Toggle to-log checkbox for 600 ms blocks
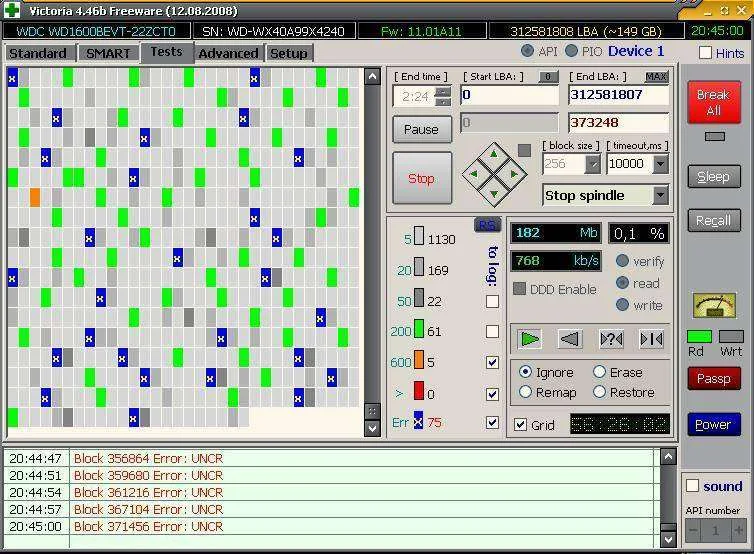 [x=492, y=362]
